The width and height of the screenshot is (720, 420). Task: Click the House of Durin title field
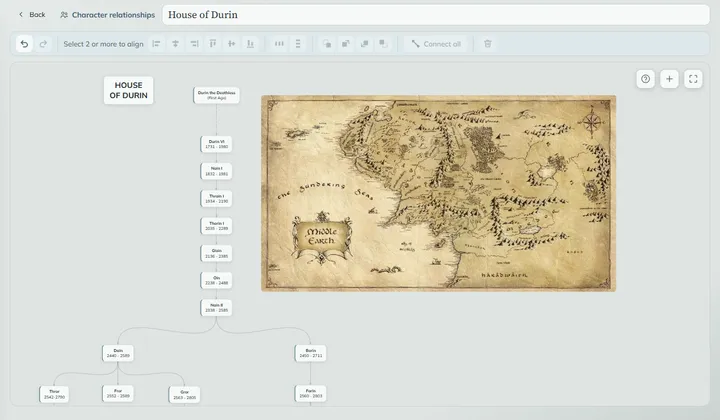click(436, 15)
